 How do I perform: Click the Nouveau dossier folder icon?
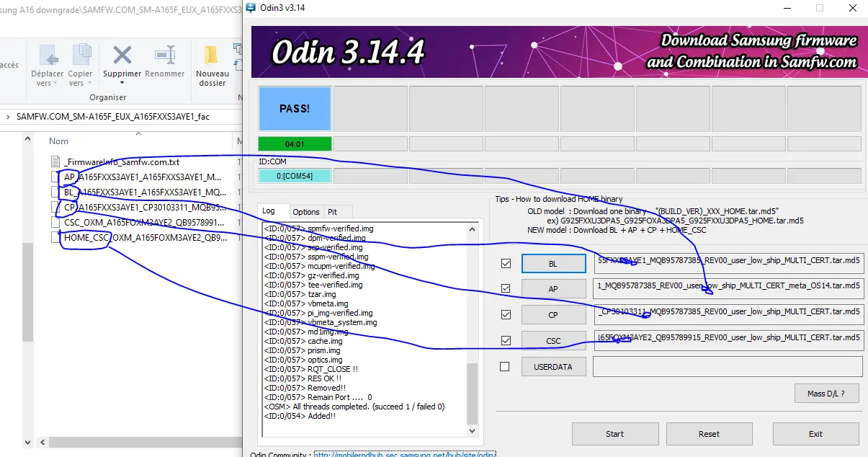(x=212, y=55)
